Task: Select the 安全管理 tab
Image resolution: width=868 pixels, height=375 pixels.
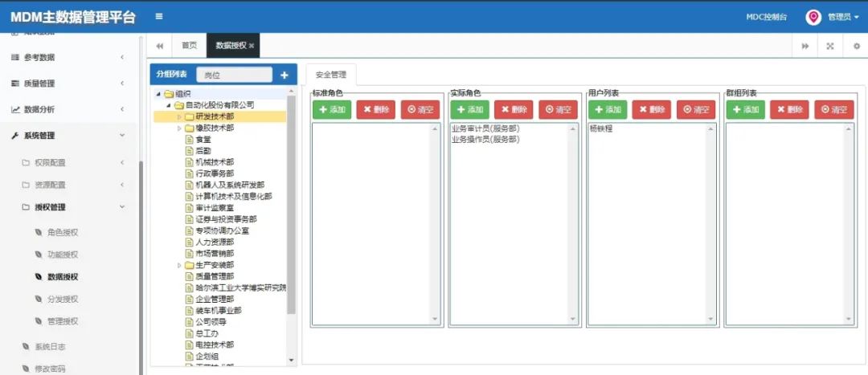Action: 330,74
